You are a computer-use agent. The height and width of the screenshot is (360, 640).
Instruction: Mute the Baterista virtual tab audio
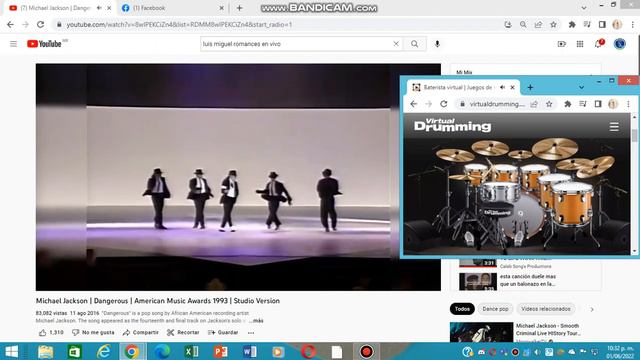(x=502, y=87)
